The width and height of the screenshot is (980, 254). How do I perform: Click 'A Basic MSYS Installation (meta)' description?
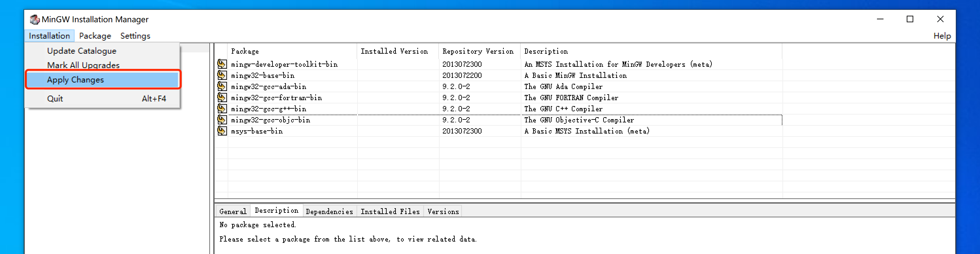coord(586,131)
